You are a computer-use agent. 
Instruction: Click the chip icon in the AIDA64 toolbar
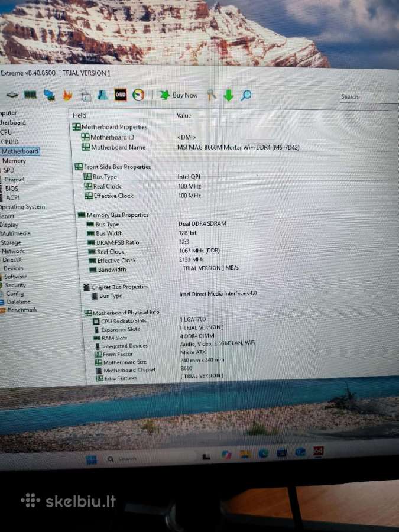click(12, 95)
